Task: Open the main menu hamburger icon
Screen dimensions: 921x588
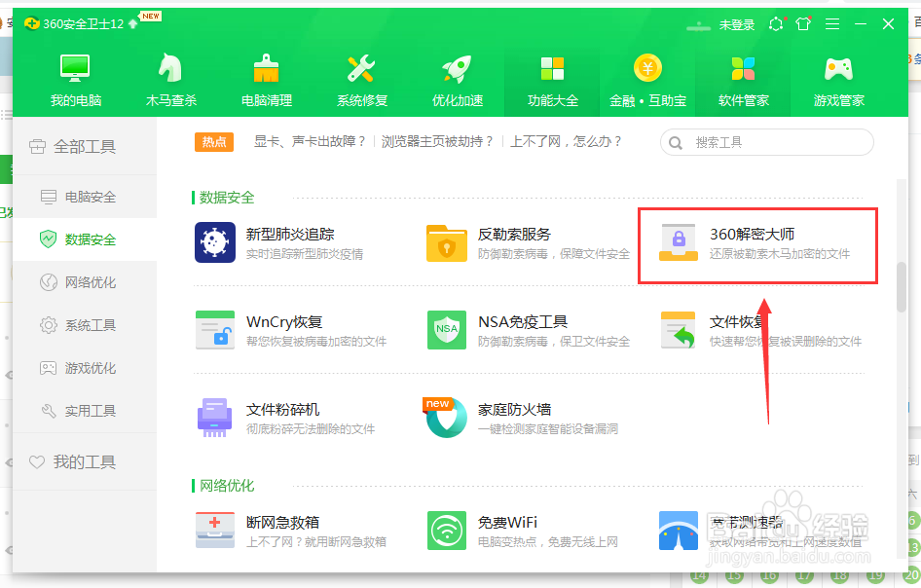Action: tap(831, 23)
